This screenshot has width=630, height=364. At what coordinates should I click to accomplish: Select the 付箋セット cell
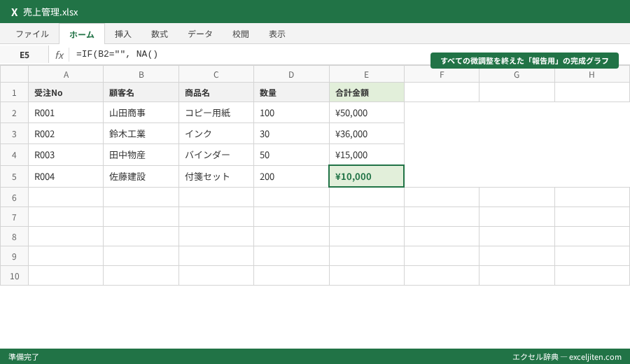click(x=216, y=176)
